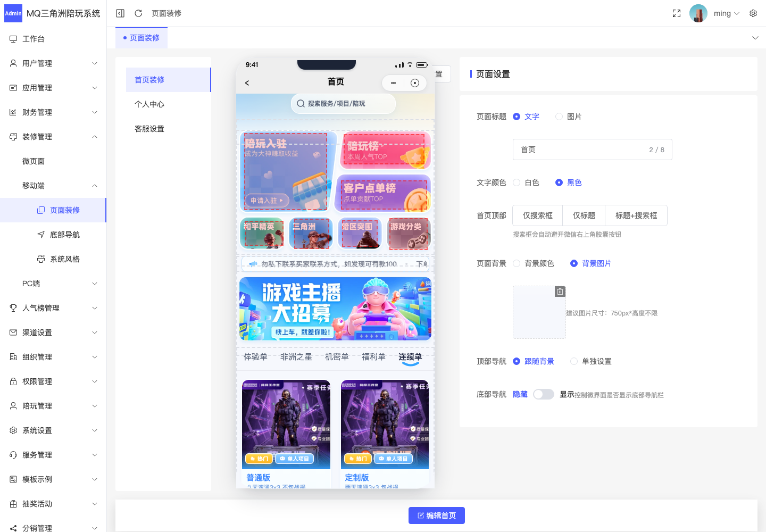This screenshot has width=766, height=532.
Task: Click the 权限管理 lock icon
Action: point(13,381)
